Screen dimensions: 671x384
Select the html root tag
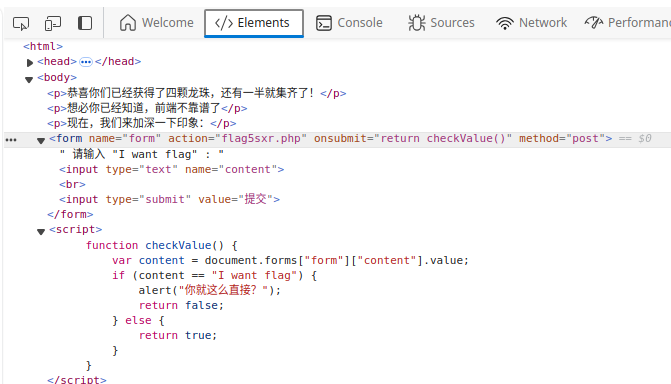43,46
